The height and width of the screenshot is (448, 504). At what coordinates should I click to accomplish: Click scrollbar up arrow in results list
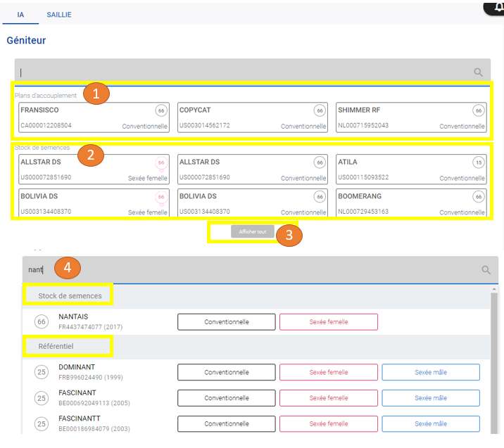(494, 289)
